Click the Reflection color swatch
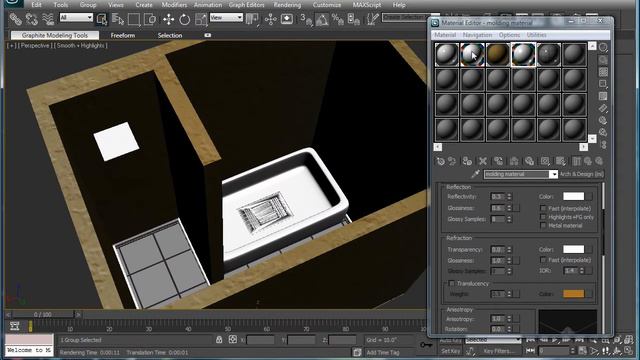This screenshot has height=360, width=640. (x=573, y=196)
